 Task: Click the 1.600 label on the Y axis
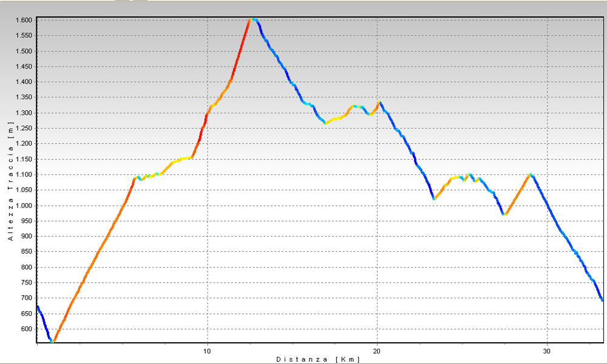point(25,20)
